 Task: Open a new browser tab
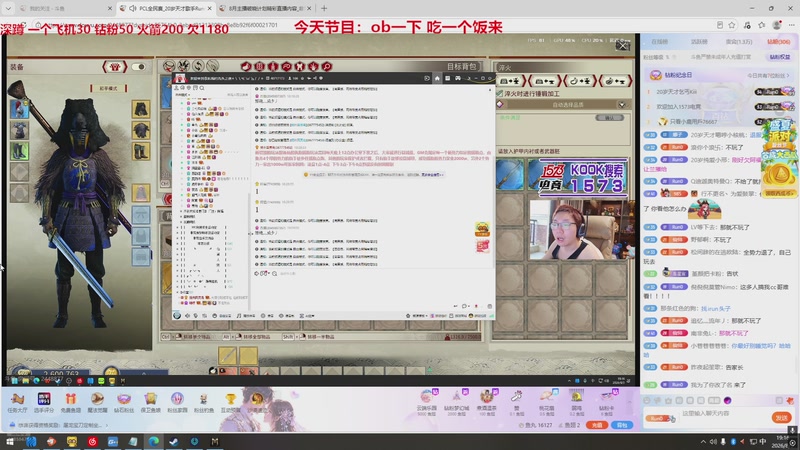(324, 9)
